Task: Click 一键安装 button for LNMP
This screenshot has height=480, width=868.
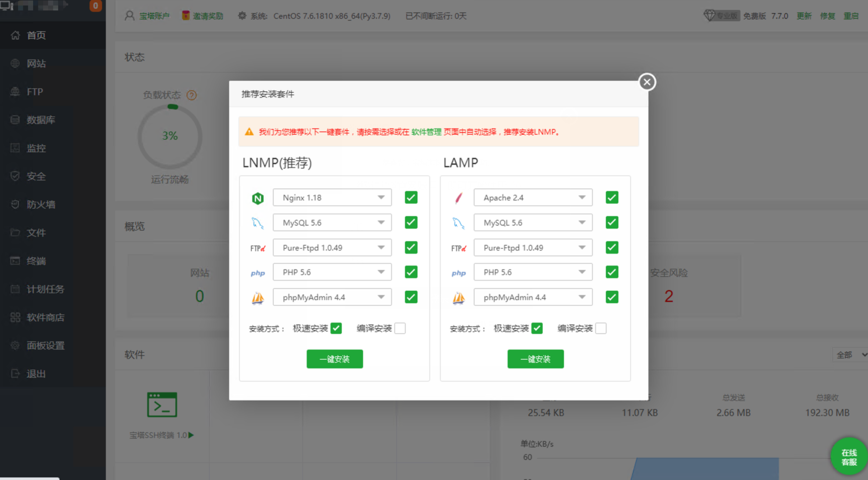Action: click(x=335, y=359)
